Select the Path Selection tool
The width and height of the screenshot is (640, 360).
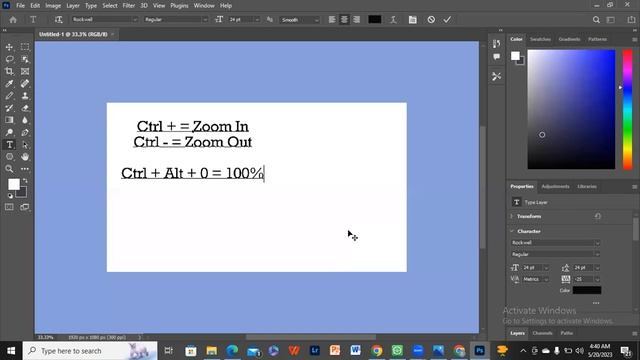tap(25, 144)
